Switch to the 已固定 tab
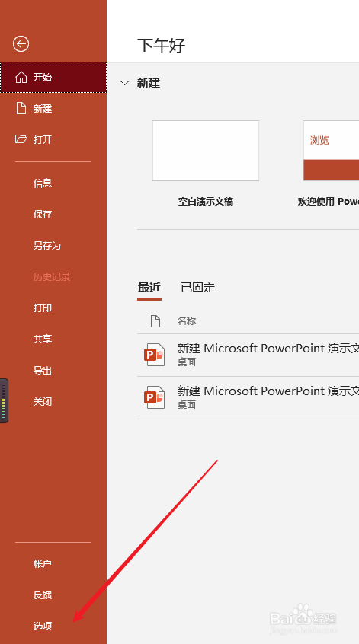This screenshot has height=644, width=359. pyautogui.click(x=198, y=288)
